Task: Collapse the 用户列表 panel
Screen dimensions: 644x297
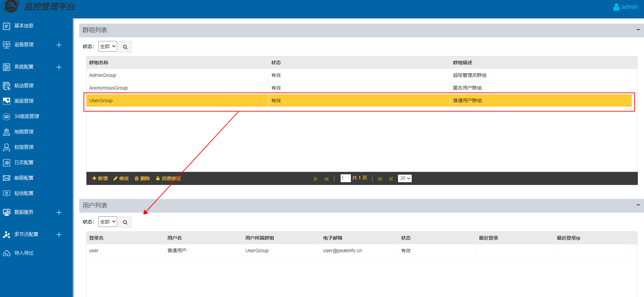Action: click(x=638, y=205)
